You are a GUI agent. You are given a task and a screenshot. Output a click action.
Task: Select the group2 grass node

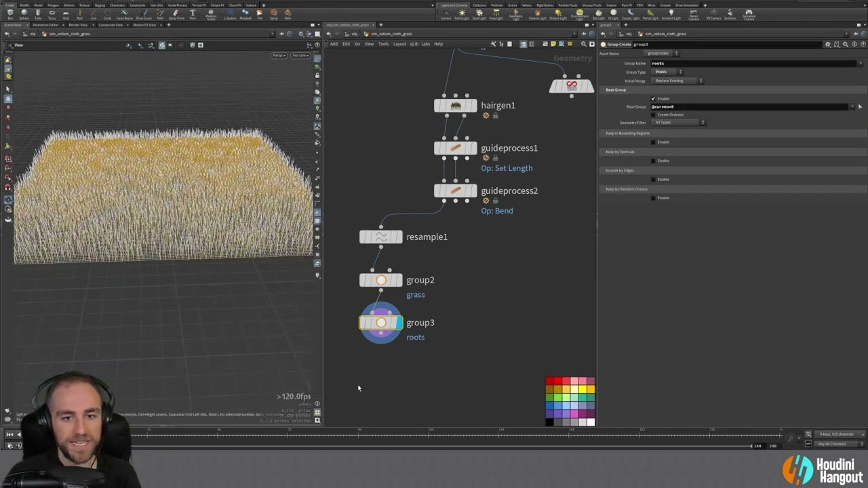[380, 280]
